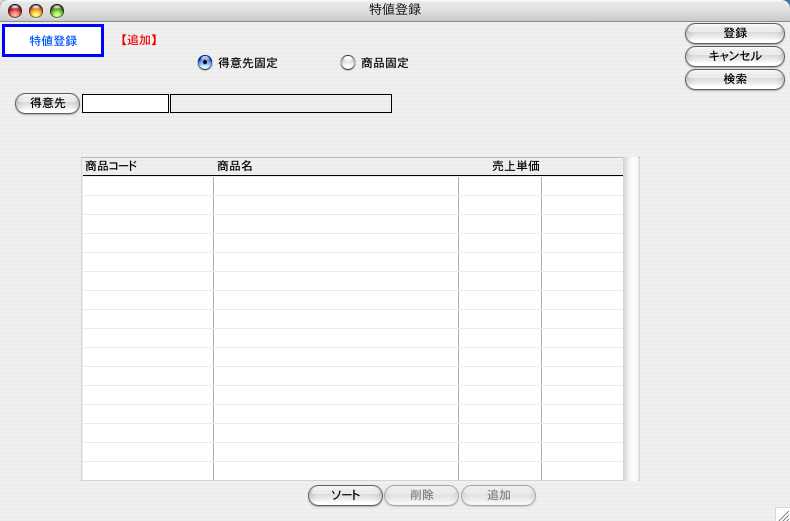The image size is (790, 521).
Task: Click the 得意先 lookup button
Action: coord(47,103)
